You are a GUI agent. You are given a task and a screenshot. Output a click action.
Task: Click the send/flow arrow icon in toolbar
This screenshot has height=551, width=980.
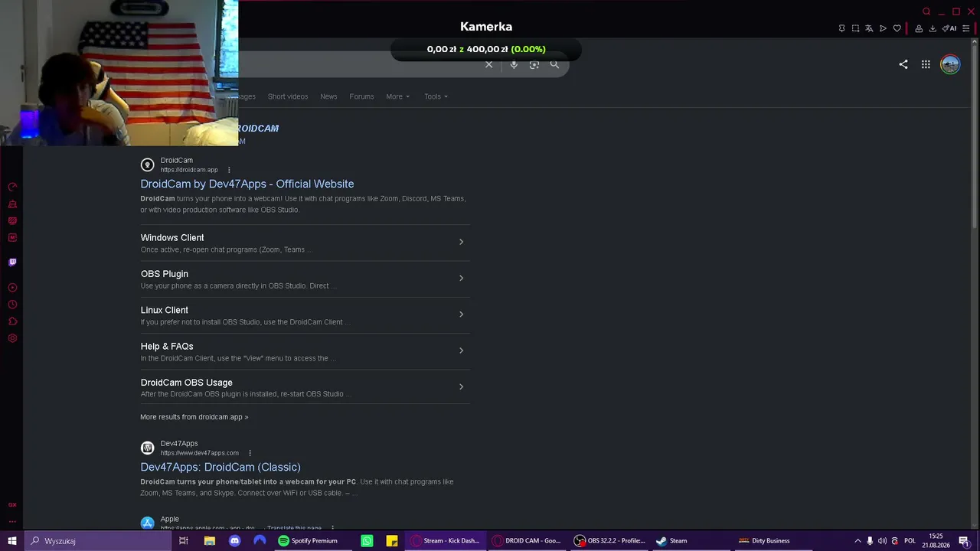[x=883, y=28]
